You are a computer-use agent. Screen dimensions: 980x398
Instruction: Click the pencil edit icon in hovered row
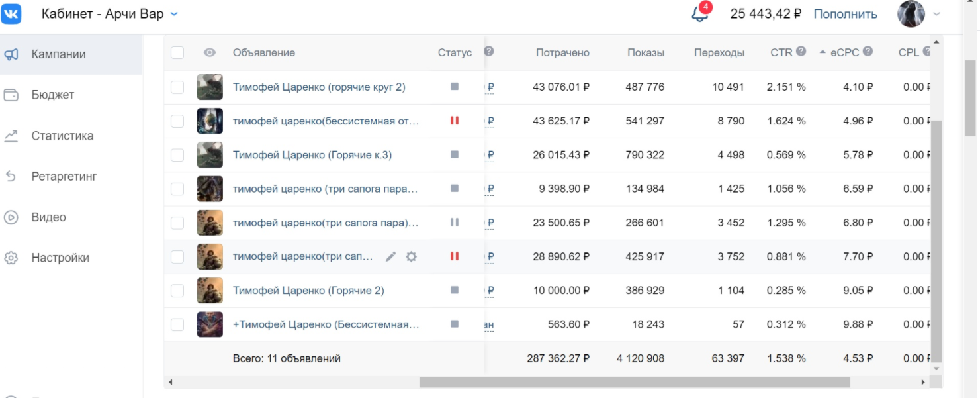(390, 257)
